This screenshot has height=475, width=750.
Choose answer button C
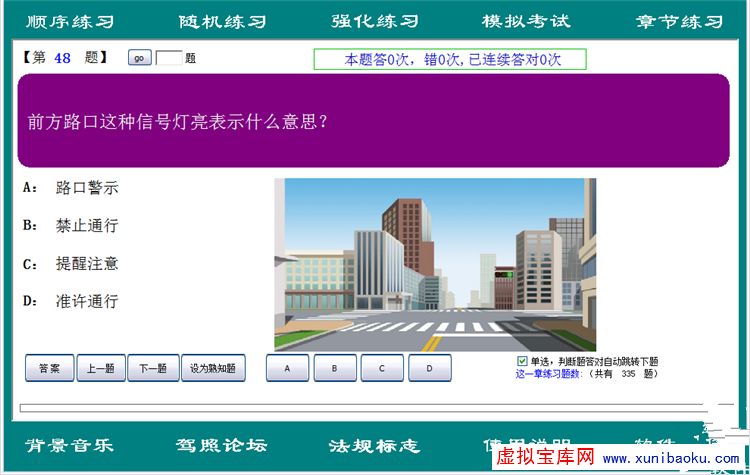click(x=382, y=368)
